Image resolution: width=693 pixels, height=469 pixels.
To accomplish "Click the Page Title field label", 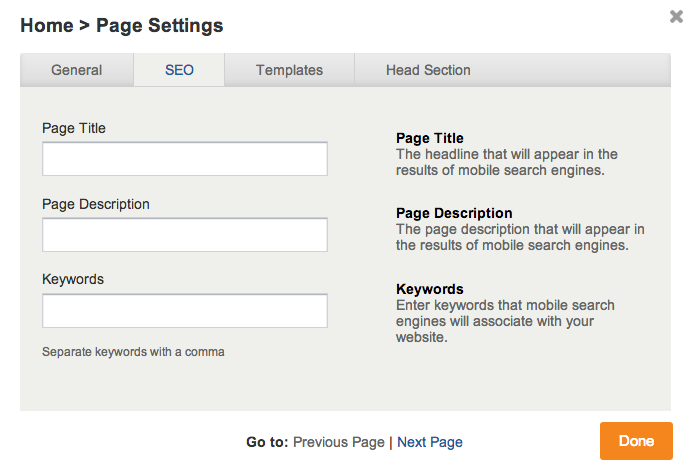I will tap(74, 128).
